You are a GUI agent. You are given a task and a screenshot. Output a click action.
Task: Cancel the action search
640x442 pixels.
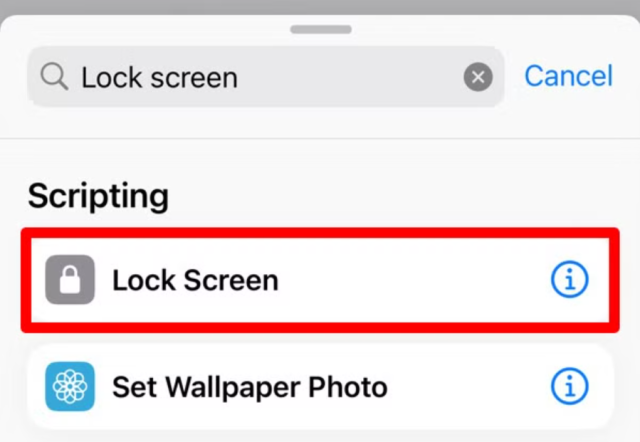[568, 76]
